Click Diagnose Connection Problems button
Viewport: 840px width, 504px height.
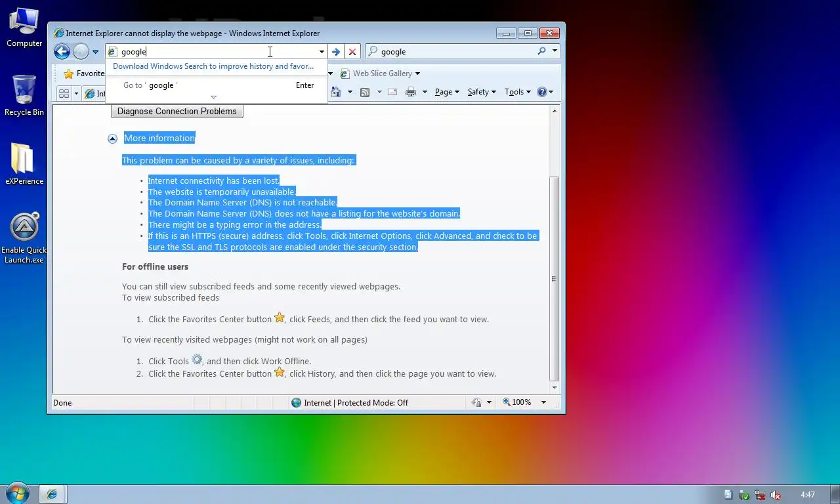point(177,111)
